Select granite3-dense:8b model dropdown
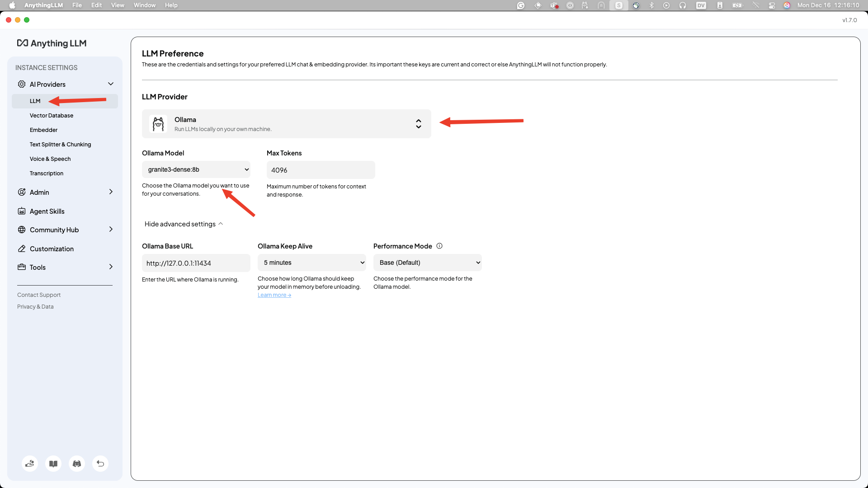The width and height of the screenshot is (868, 488). (196, 169)
